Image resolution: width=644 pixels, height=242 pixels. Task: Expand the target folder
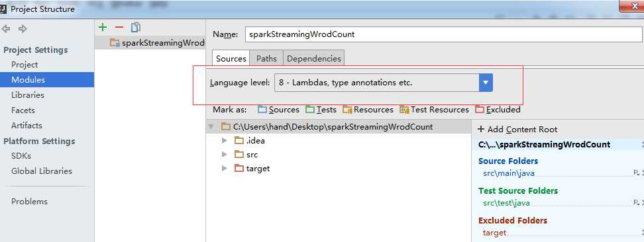point(224,169)
